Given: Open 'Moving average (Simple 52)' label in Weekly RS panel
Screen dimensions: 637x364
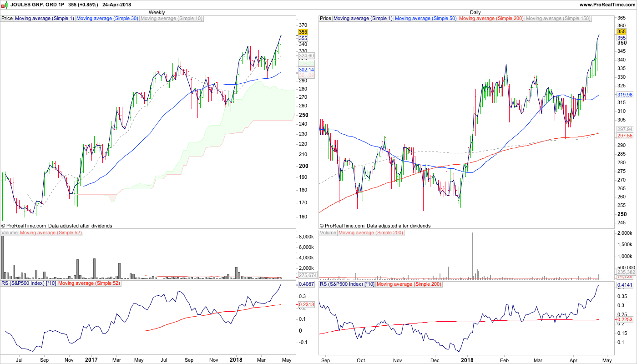Looking at the screenshot, I should (89, 283).
